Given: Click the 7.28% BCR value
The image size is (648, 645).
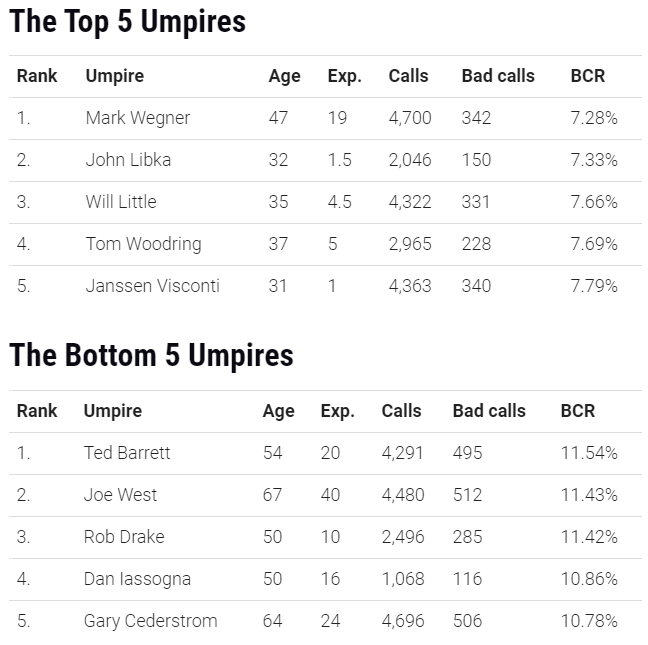Looking at the screenshot, I should (x=594, y=118).
